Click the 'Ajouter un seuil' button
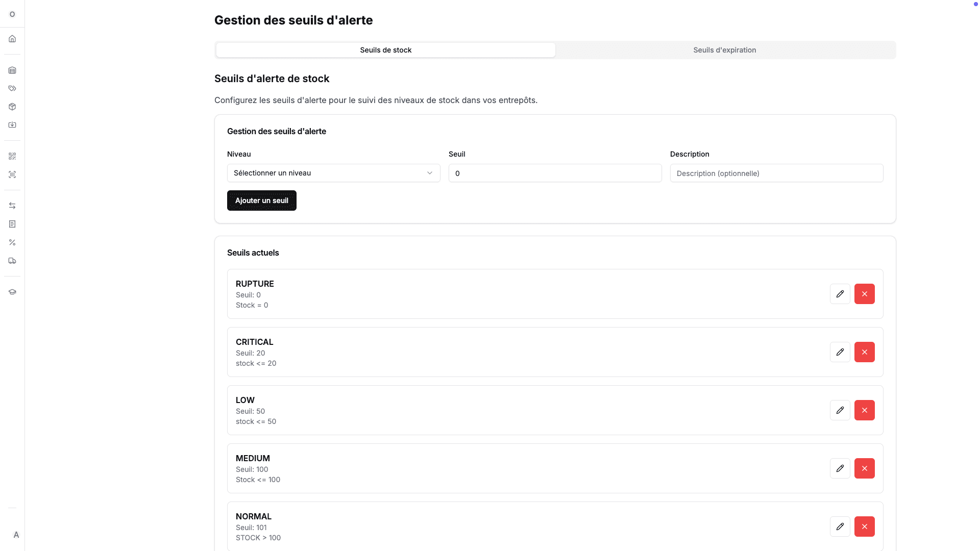 [x=261, y=201]
